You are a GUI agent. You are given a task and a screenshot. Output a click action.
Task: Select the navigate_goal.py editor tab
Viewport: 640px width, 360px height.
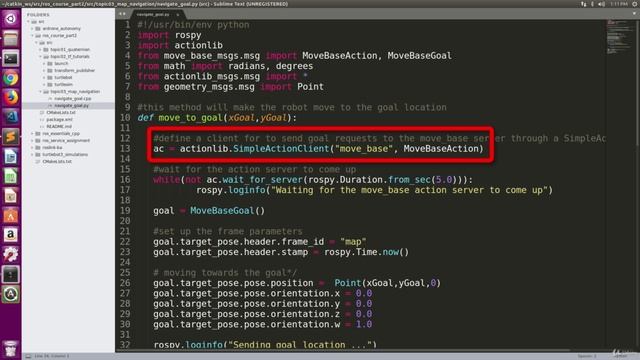point(157,14)
